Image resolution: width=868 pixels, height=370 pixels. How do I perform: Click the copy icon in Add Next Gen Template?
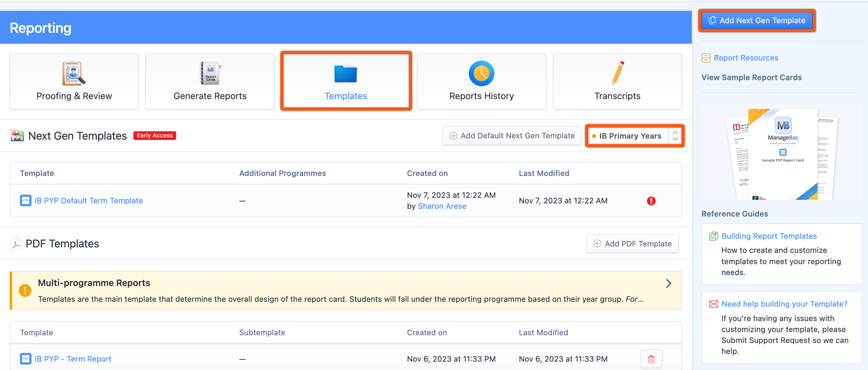coord(712,21)
